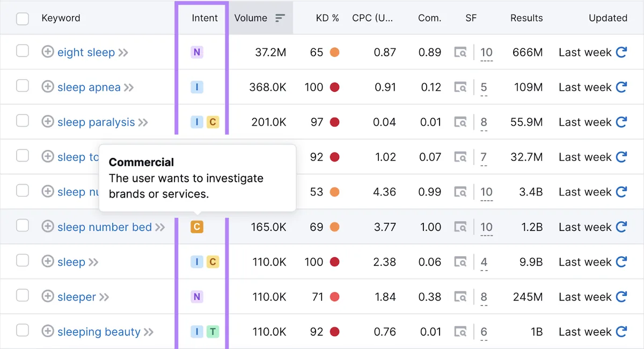Check the 'sleep number bed' row checkbox
The height and width of the screenshot is (349, 644).
pos(23,226)
